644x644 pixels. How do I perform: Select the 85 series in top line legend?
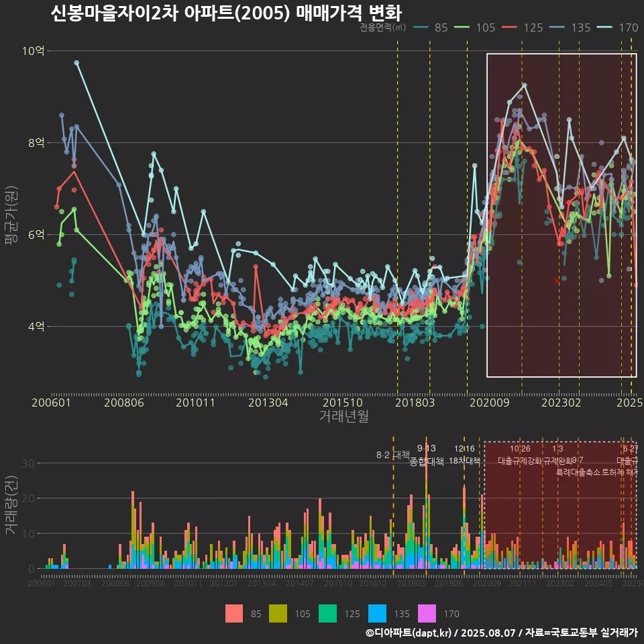click(431, 28)
